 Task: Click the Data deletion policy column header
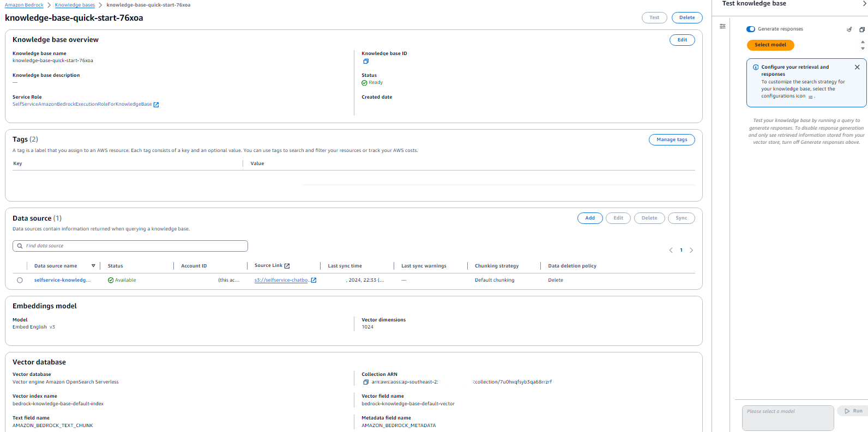point(572,266)
